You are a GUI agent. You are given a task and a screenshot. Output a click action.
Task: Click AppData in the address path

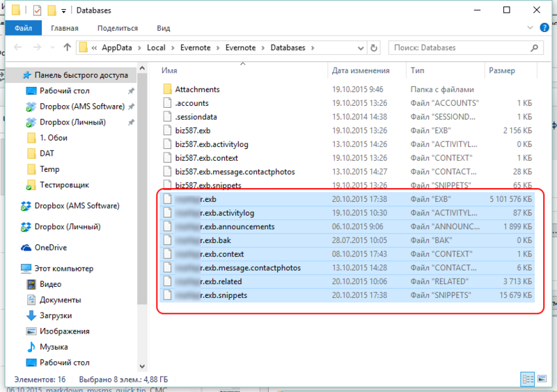click(117, 47)
